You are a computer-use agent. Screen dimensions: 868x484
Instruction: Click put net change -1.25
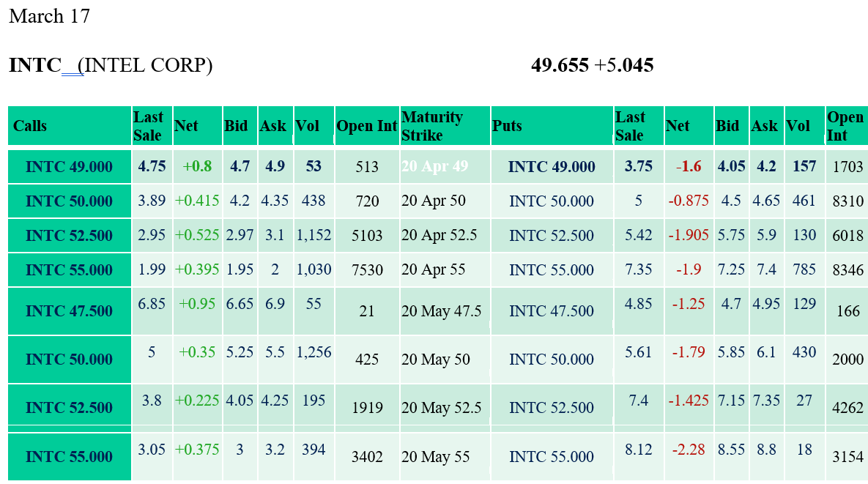tap(689, 303)
